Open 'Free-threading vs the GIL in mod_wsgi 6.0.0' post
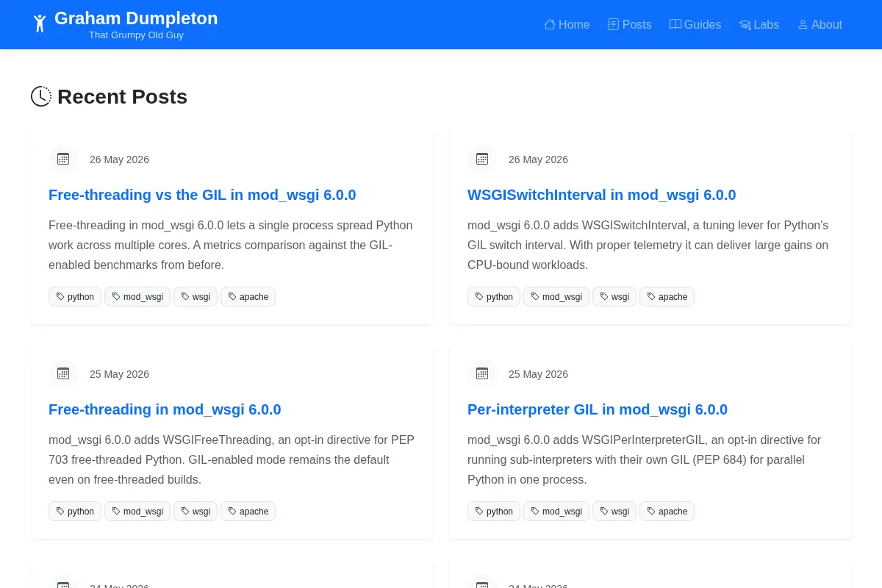Screen dimensions: 882x588 click(x=202, y=195)
